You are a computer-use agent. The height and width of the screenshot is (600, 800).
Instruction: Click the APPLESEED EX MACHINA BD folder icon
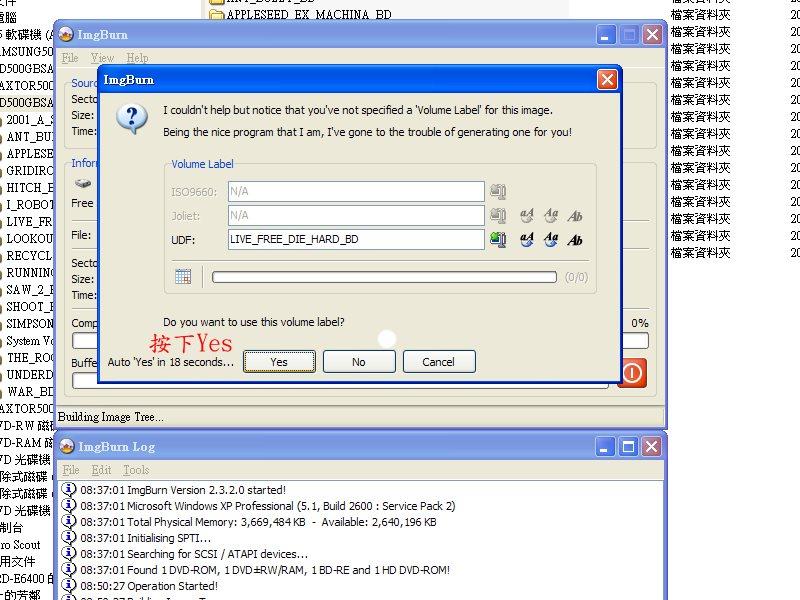[x=218, y=14]
